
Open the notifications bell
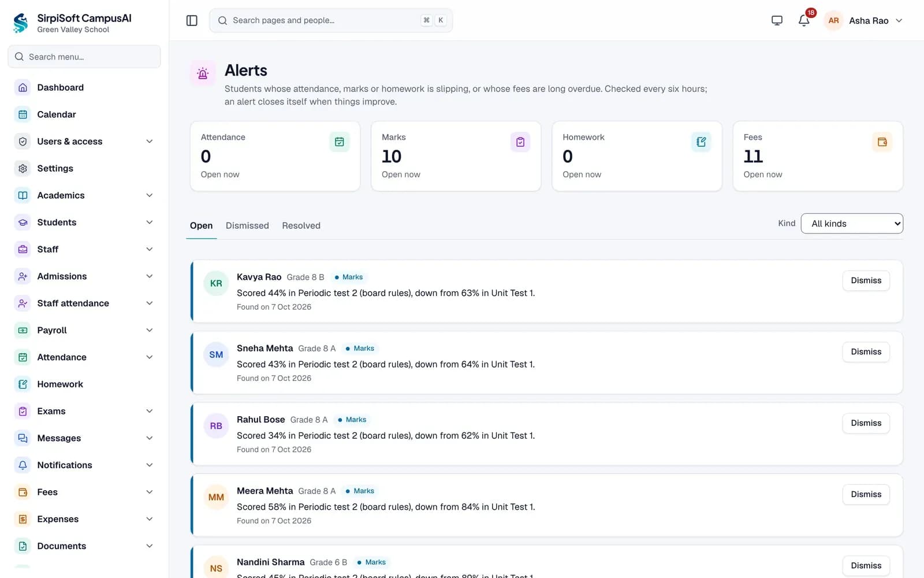804,21
